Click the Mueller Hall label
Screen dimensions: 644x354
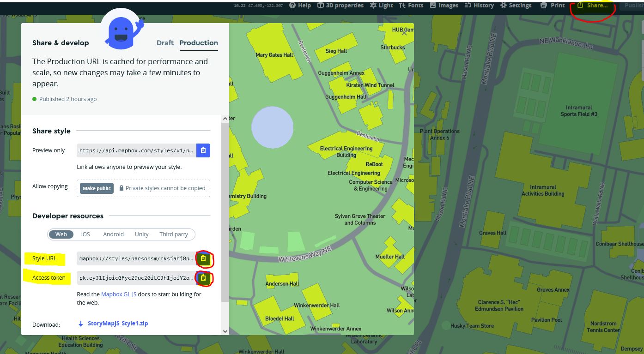[390, 257]
